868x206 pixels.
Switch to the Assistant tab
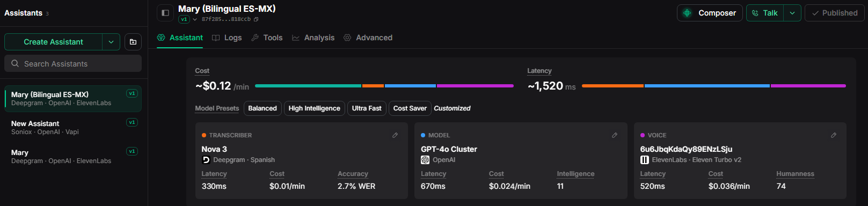pyautogui.click(x=180, y=38)
